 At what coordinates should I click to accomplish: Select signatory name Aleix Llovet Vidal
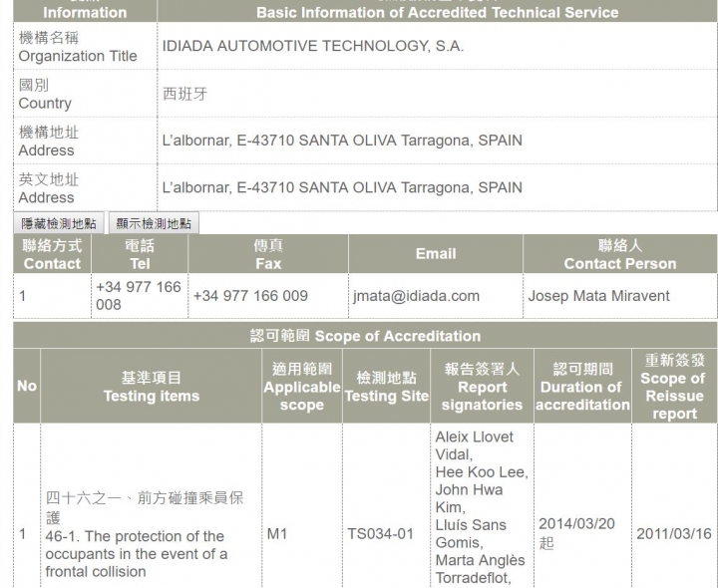pyautogui.click(x=474, y=445)
